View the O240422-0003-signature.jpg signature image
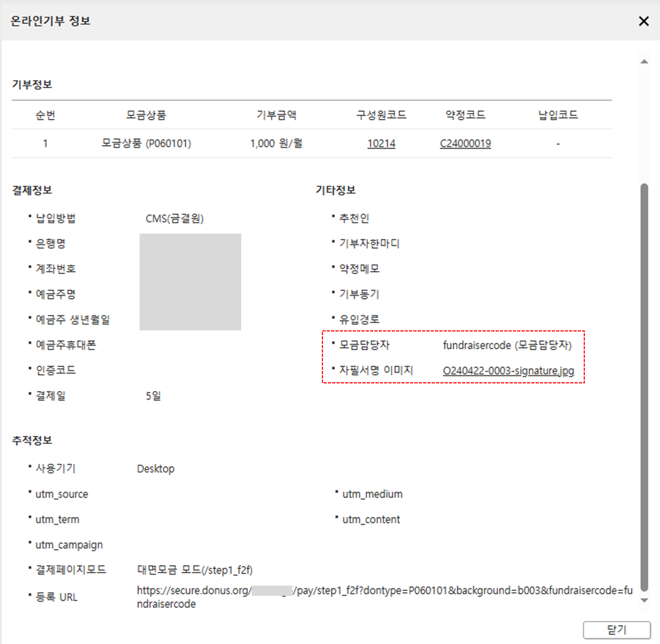 tap(509, 371)
